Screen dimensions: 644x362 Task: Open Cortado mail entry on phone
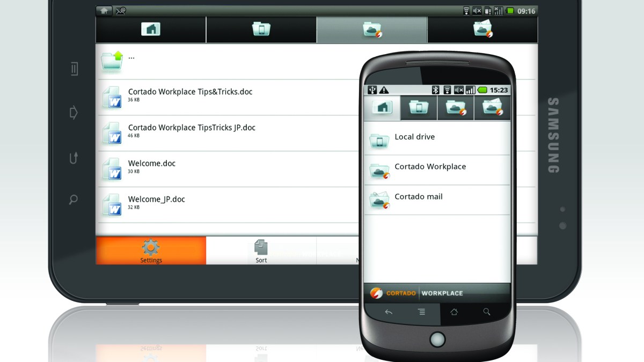(418, 197)
